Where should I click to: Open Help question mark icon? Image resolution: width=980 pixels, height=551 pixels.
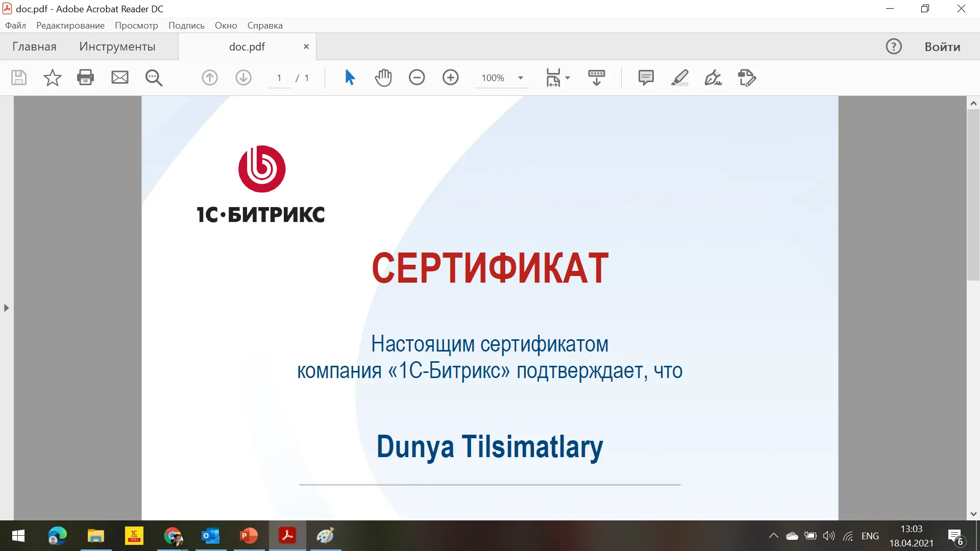pos(894,46)
